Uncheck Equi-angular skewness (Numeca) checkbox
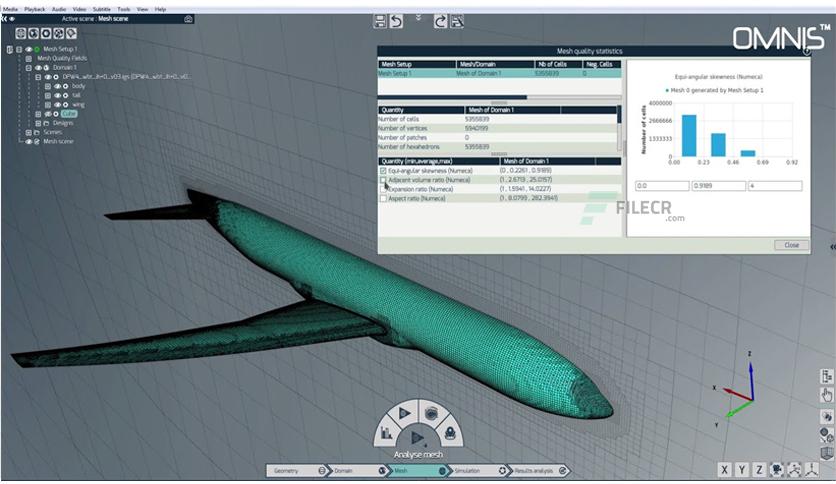The width and height of the screenshot is (836, 484). 383,171
